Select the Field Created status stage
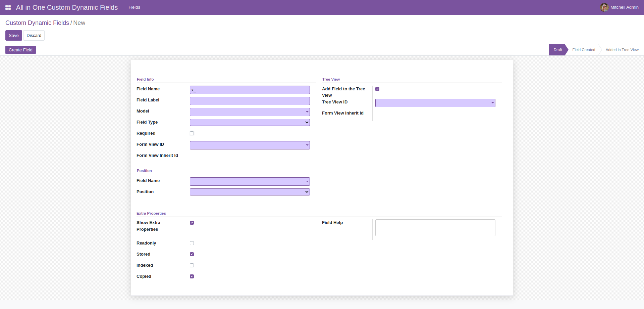 [584, 50]
